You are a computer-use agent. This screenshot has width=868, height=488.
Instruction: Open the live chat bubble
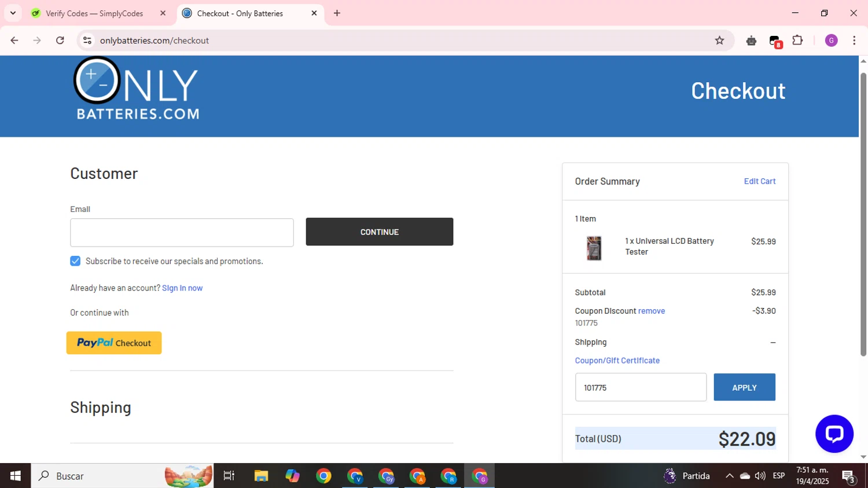(834, 434)
